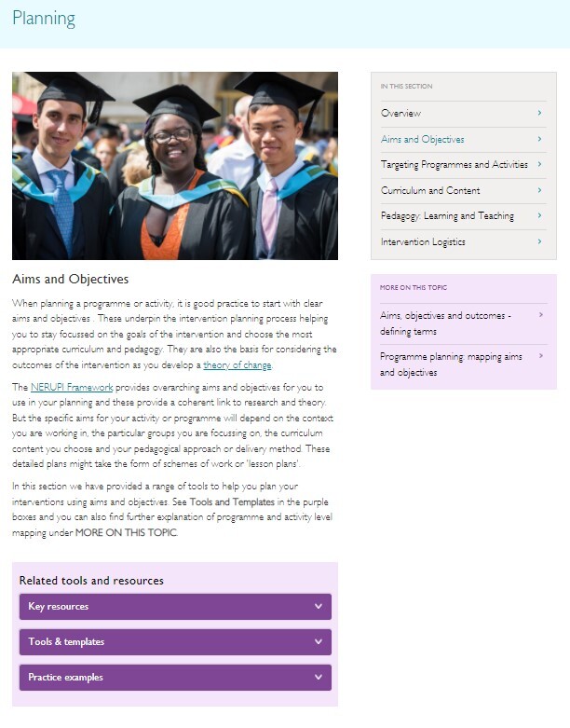Open the theory of change link

(237, 364)
